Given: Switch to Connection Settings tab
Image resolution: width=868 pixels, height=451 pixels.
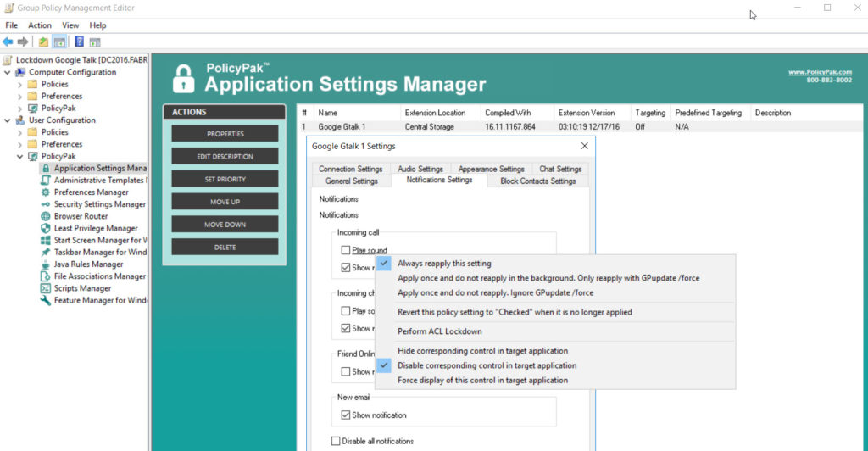Looking at the screenshot, I should [x=350, y=169].
